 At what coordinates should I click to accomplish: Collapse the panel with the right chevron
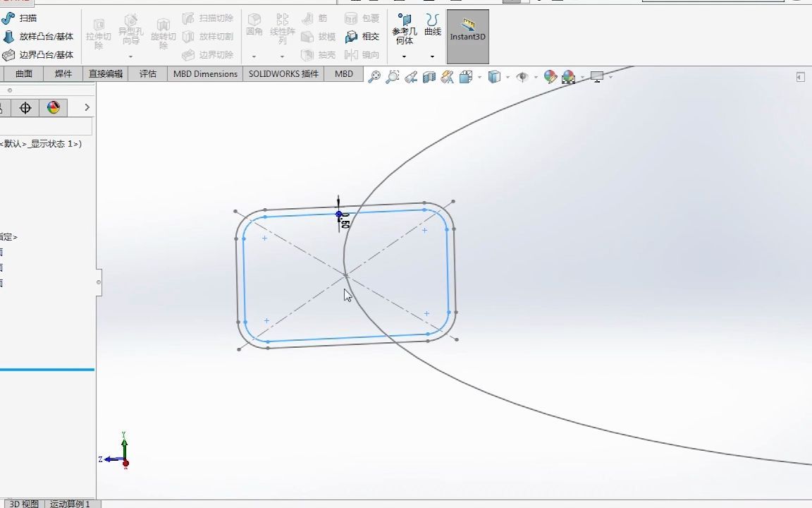[86, 107]
